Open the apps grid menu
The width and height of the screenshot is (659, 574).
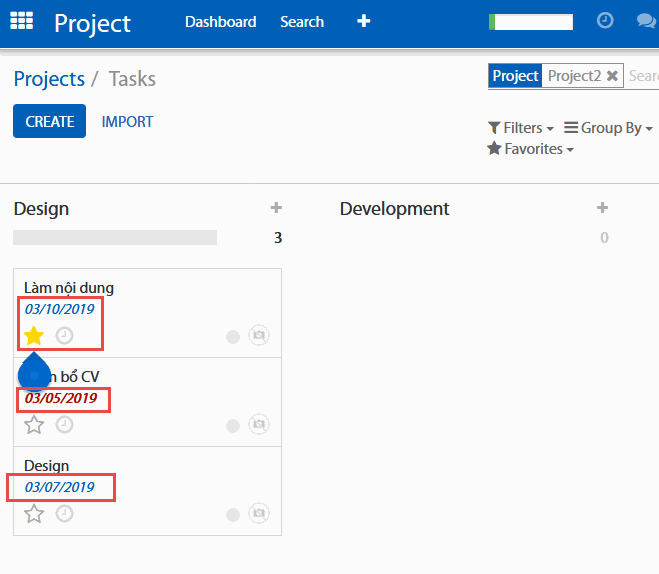[x=21, y=22]
